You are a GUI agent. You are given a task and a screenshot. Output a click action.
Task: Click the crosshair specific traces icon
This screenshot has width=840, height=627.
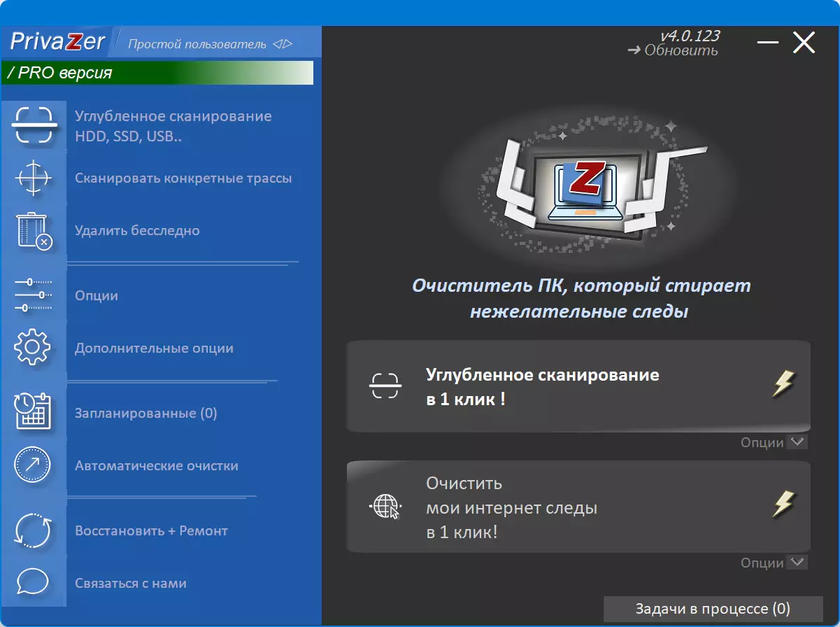(x=33, y=178)
